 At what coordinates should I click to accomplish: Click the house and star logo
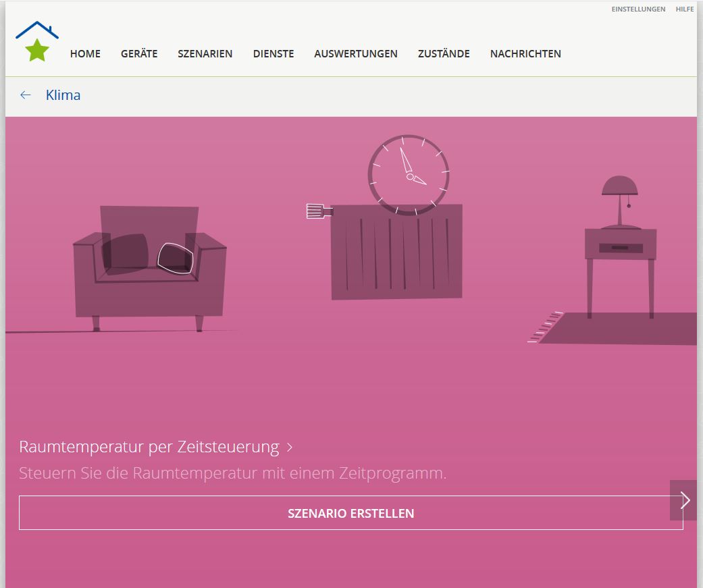pyautogui.click(x=37, y=42)
